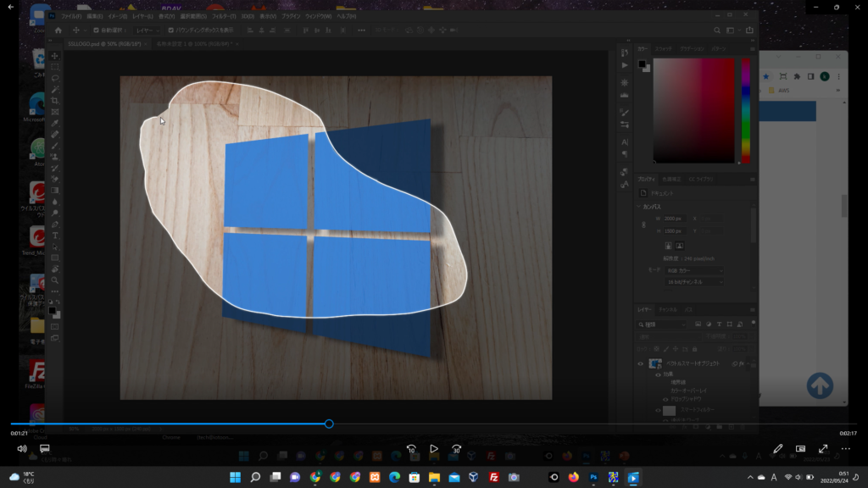The width and height of the screenshot is (868, 488).
Task: Open the レイヤー auto-select dropdown
Action: point(147,30)
